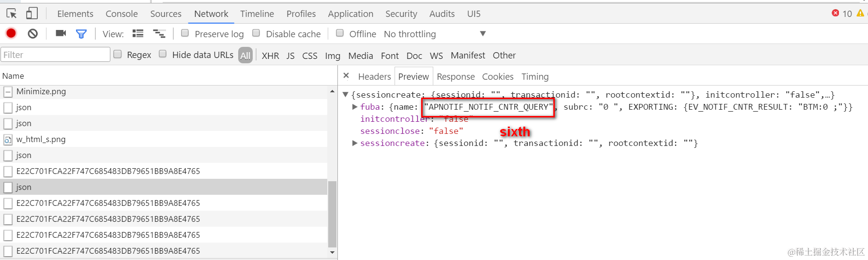Enable the Preserve log checkbox
Viewport: 868px width, 260px height.
pyautogui.click(x=185, y=33)
